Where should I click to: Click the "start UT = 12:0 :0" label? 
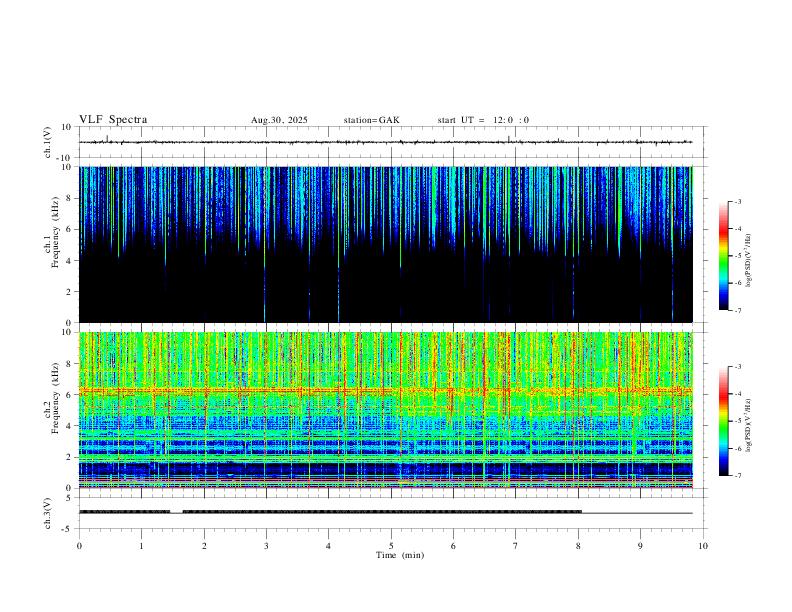483,120
